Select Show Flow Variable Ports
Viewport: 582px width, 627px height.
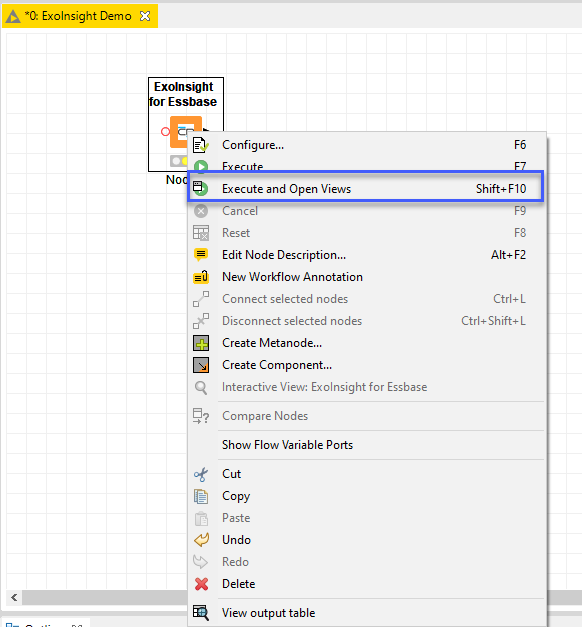click(366, 445)
